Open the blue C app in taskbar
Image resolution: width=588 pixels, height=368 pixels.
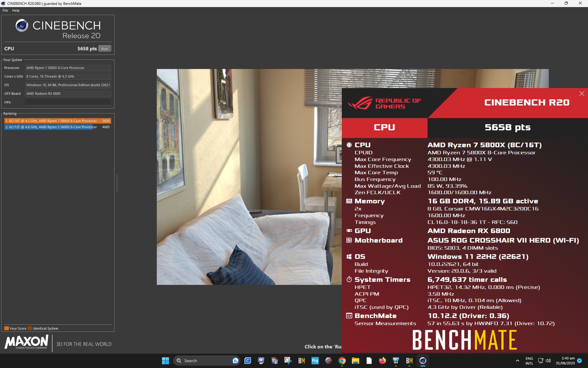pos(248,361)
